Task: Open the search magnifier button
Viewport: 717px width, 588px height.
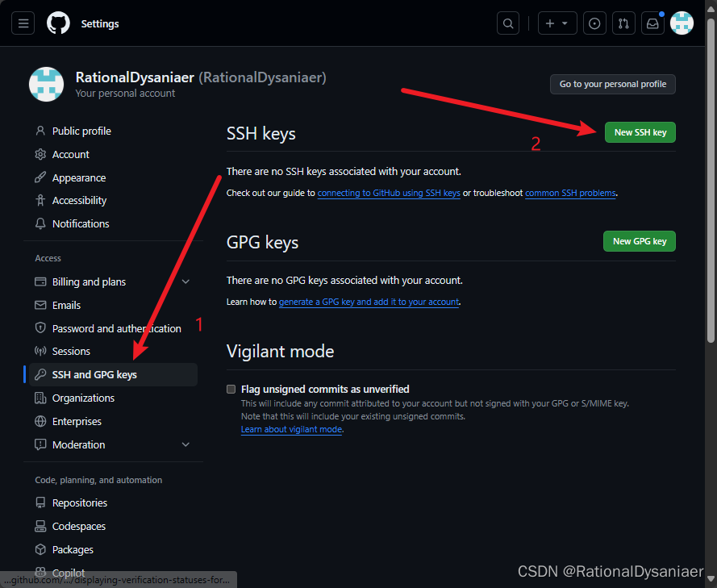Action: [508, 23]
